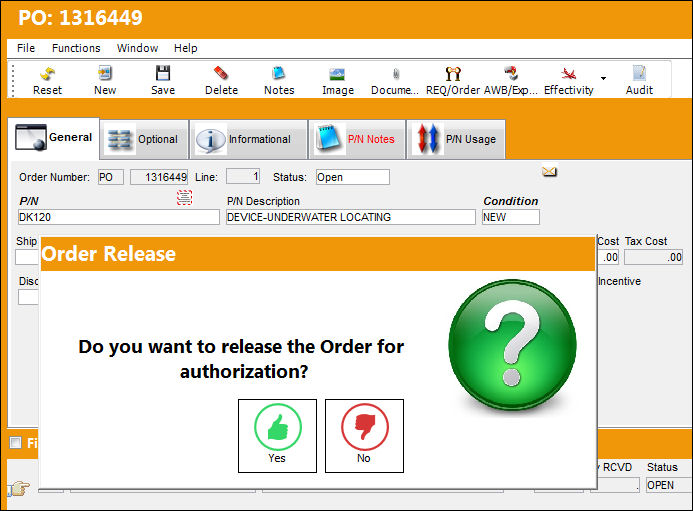Screen dimensions: 693x511
Task: Click the Status field showing Open
Action: coord(353,177)
